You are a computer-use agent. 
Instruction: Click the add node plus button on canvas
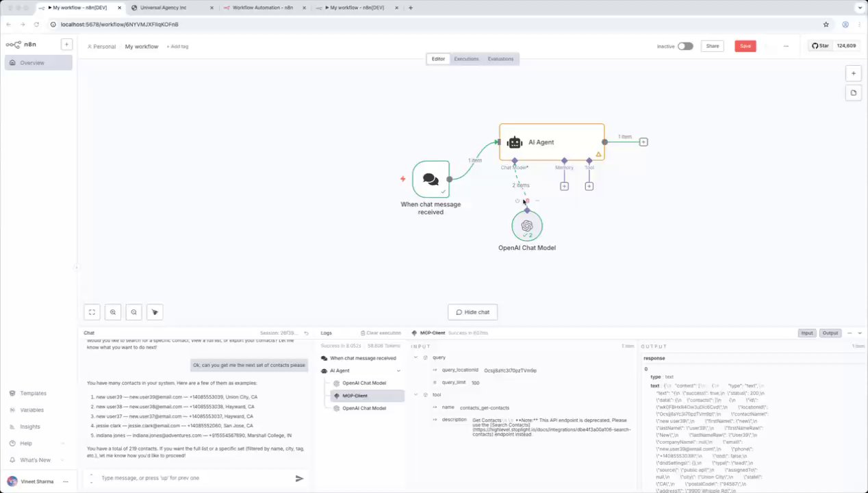click(853, 73)
